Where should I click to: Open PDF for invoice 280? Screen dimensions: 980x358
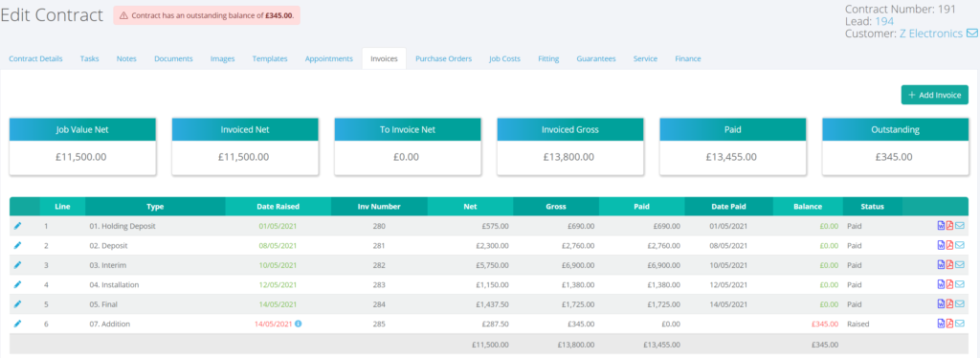coord(950,226)
